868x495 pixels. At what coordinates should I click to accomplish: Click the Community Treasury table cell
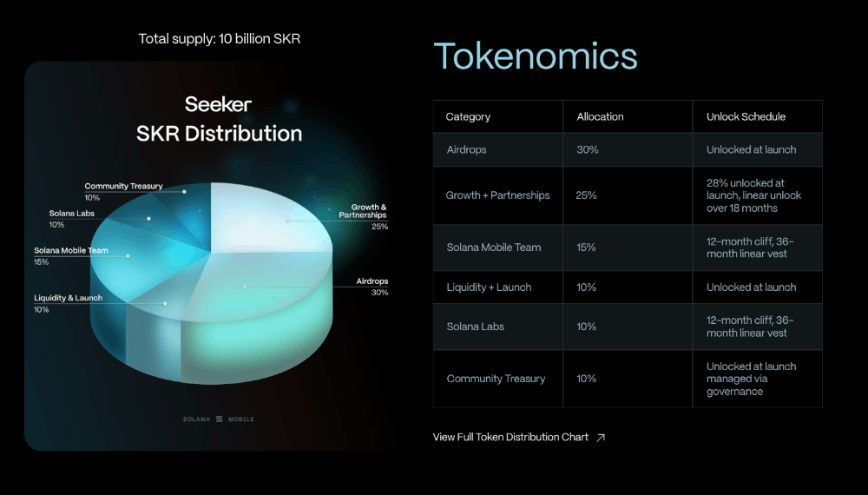[496, 379]
